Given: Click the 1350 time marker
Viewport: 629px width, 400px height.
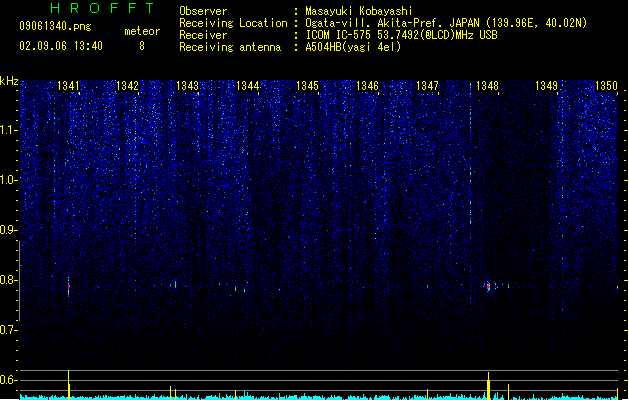Looking at the screenshot, I should tap(606, 86).
